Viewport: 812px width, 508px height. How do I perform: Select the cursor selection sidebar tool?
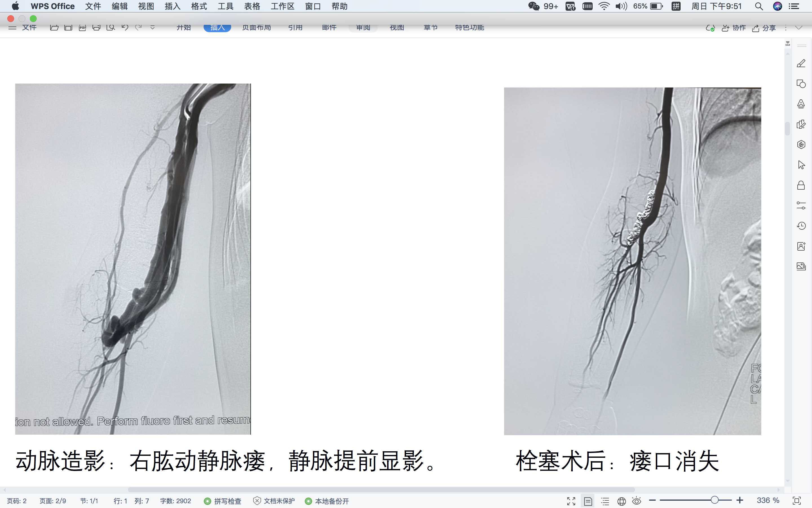coord(801,165)
